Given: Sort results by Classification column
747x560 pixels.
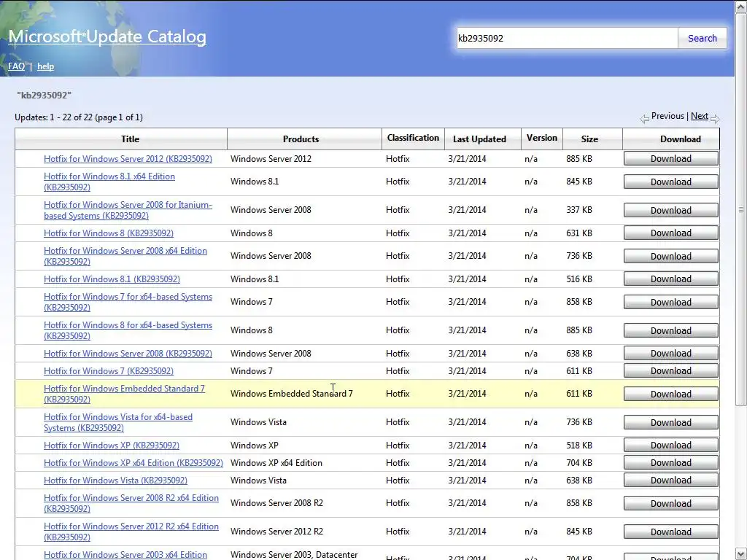Looking at the screenshot, I should tap(413, 138).
